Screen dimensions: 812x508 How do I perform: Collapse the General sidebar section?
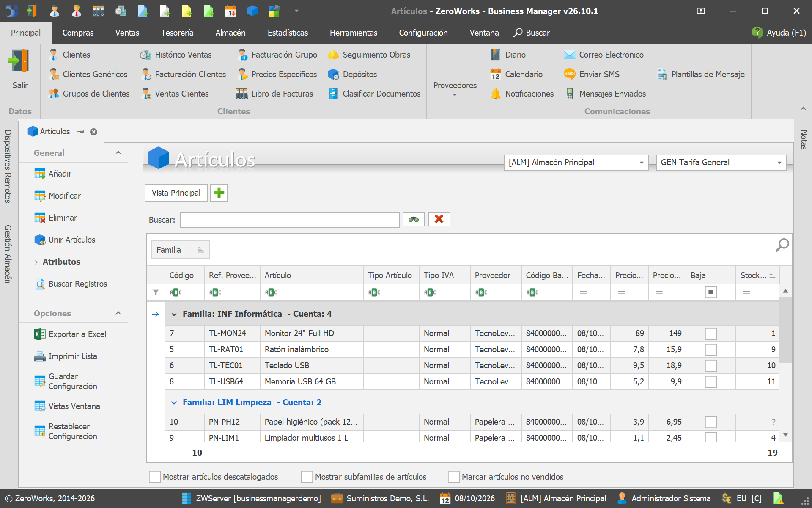click(118, 153)
